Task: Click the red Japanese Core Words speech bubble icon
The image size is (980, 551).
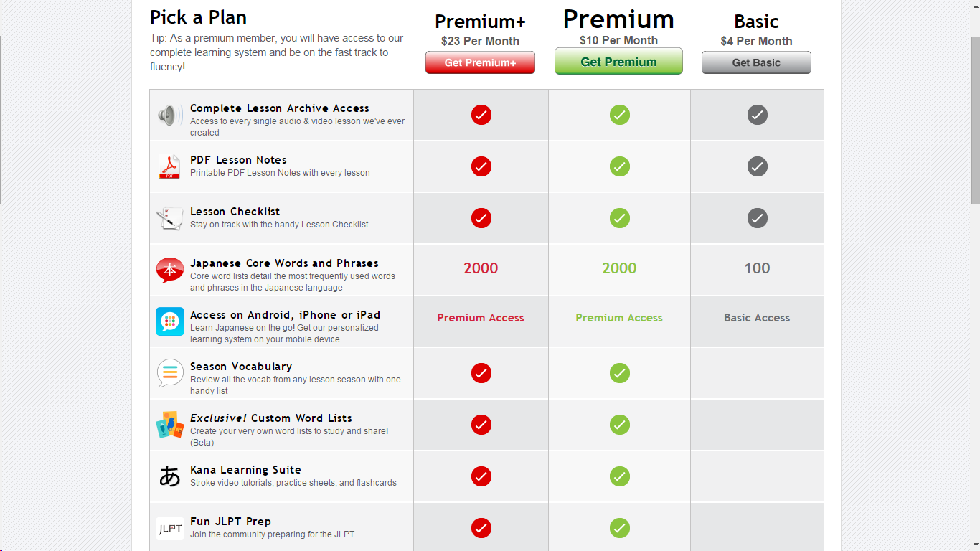Action: click(170, 270)
